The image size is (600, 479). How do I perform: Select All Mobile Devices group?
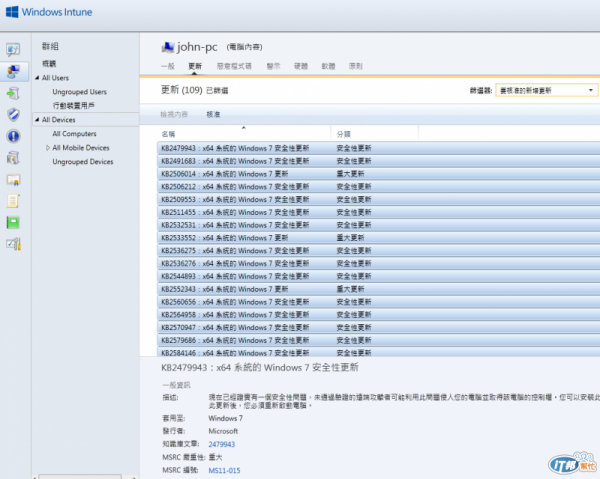pyautogui.click(x=81, y=148)
